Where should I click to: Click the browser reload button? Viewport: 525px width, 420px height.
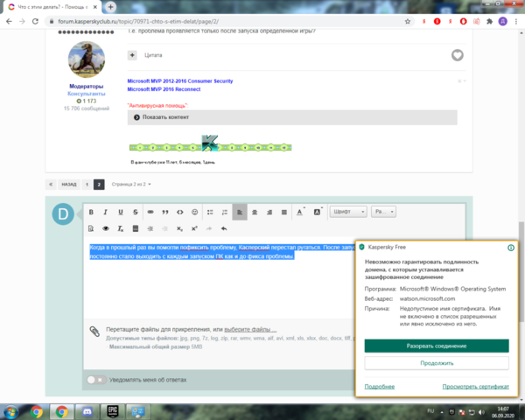pyautogui.click(x=35, y=21)
